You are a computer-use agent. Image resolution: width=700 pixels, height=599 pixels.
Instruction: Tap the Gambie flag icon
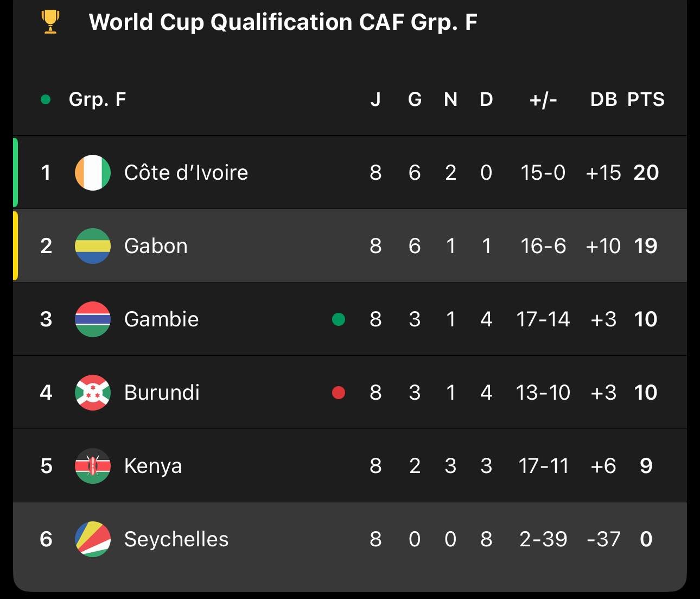(x=93, y=319)
